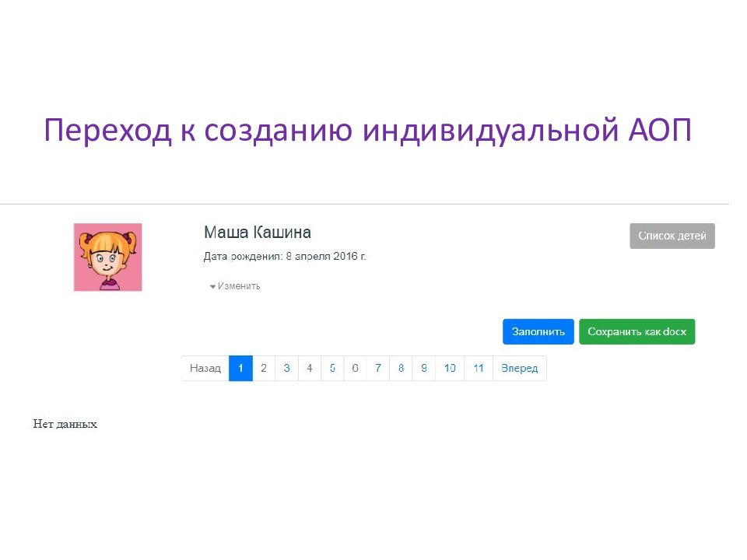Select pagination page 10
The image size is (747, 560).
(x=450, y=368)
